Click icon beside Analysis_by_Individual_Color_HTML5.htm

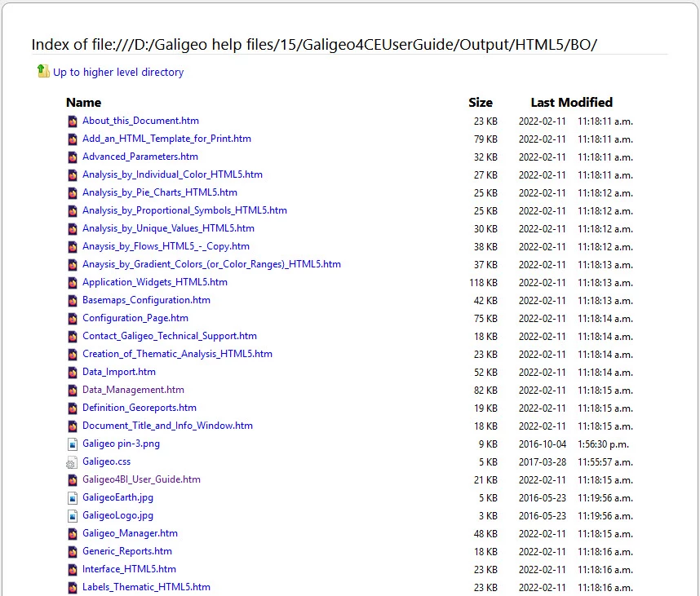73,174
